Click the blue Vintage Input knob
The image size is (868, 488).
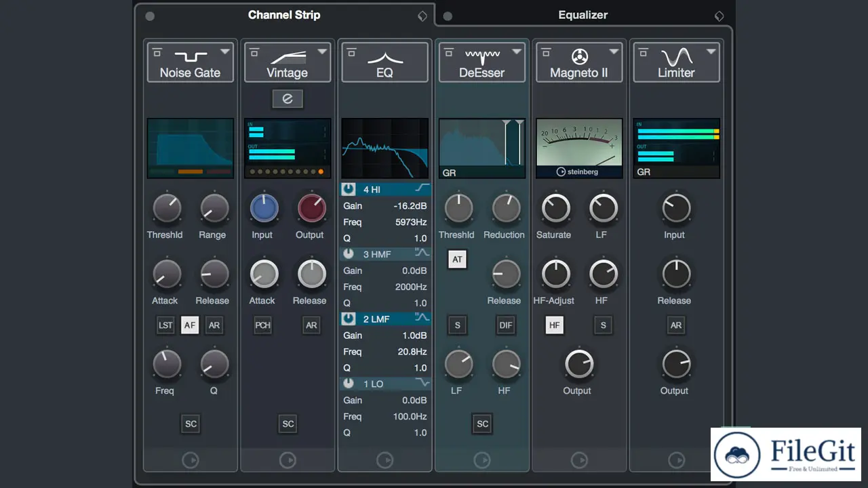[x=264, y=209]
